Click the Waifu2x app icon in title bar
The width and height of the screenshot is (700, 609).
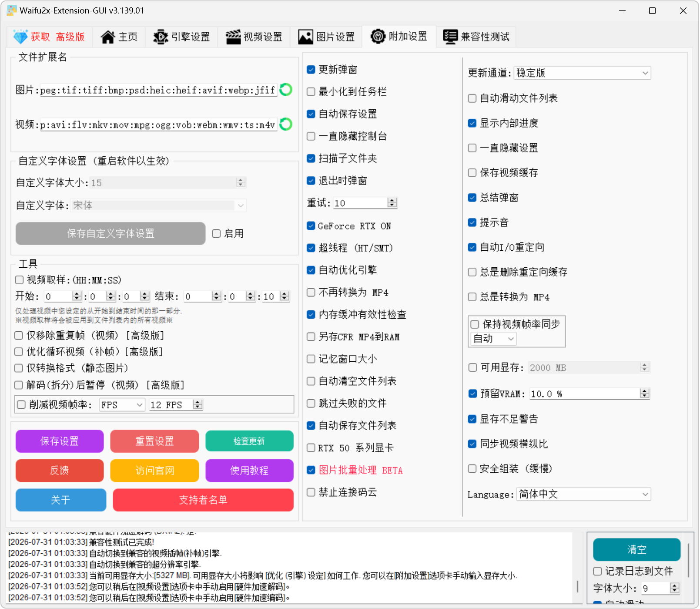tap(12, 10)
